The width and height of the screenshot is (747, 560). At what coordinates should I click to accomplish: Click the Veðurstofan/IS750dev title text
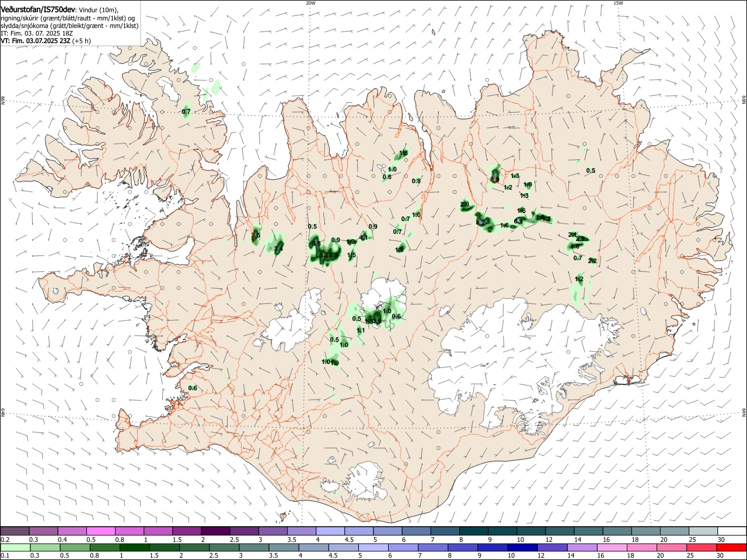click(x=38, y=9)
